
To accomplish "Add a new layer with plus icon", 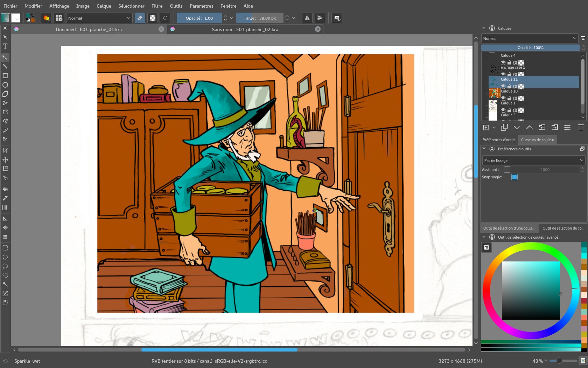I will click(x=486, y=127).
